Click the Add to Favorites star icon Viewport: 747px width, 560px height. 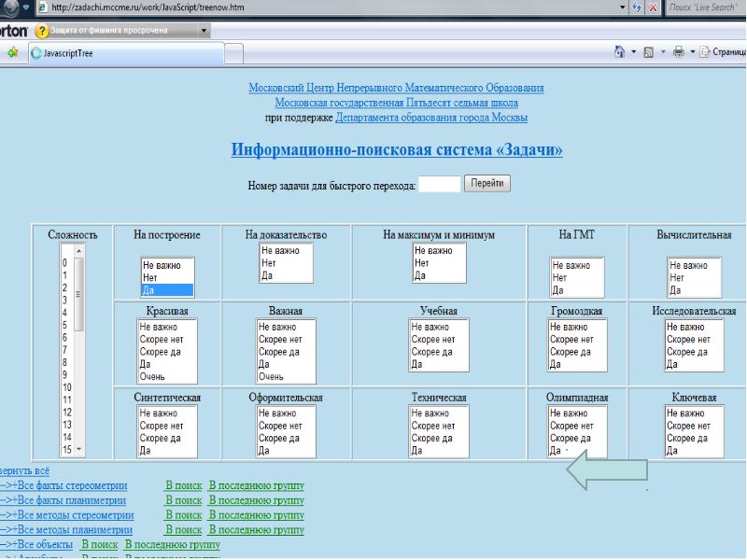tap(14, 52)
